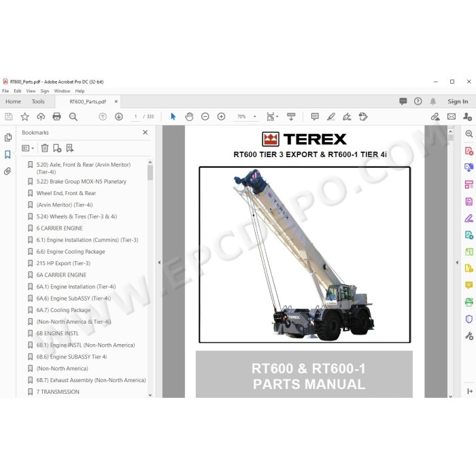The image size is (476, 476).
Task: Open the Help menu
Action: pos(80,90)
